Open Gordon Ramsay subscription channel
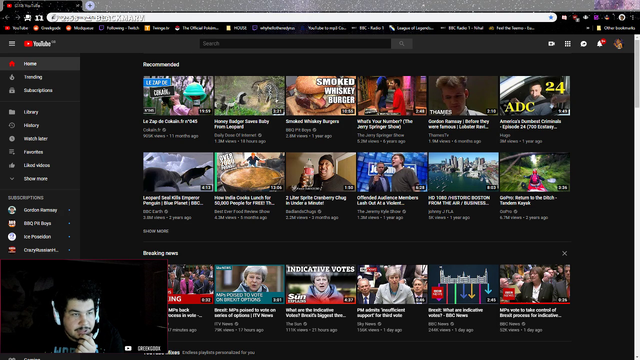The height and width of the screenshot is (360, 640). click(40, 210)
